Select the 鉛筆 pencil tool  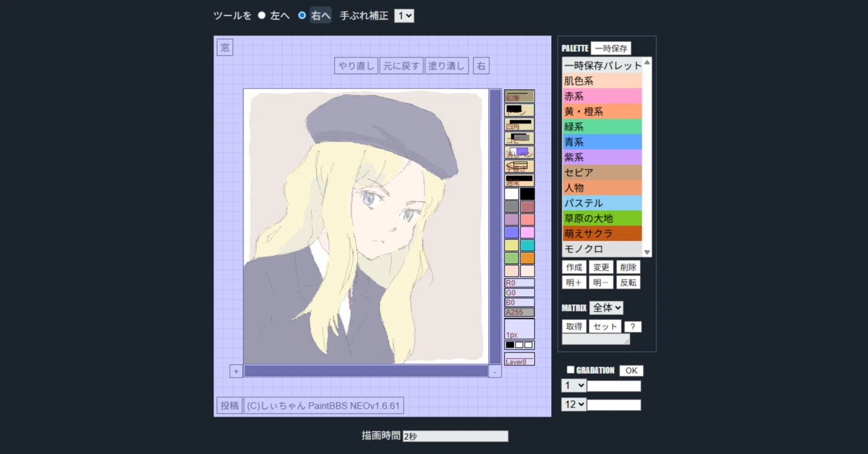[x=519, y=96]
